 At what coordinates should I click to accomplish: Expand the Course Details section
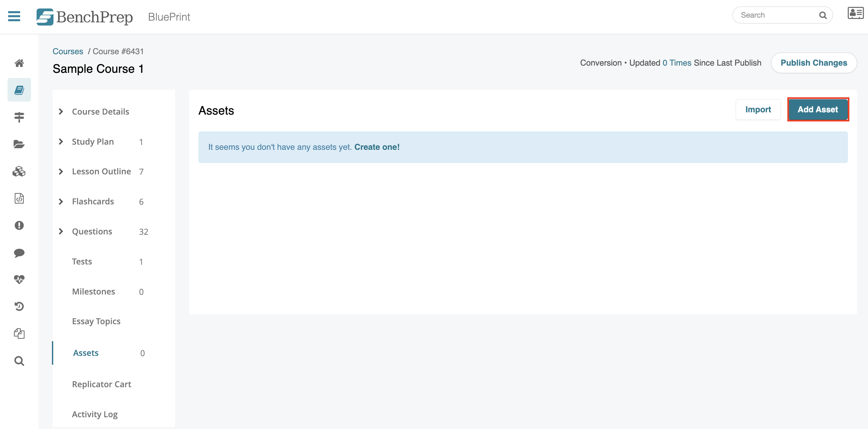[100, 112]
